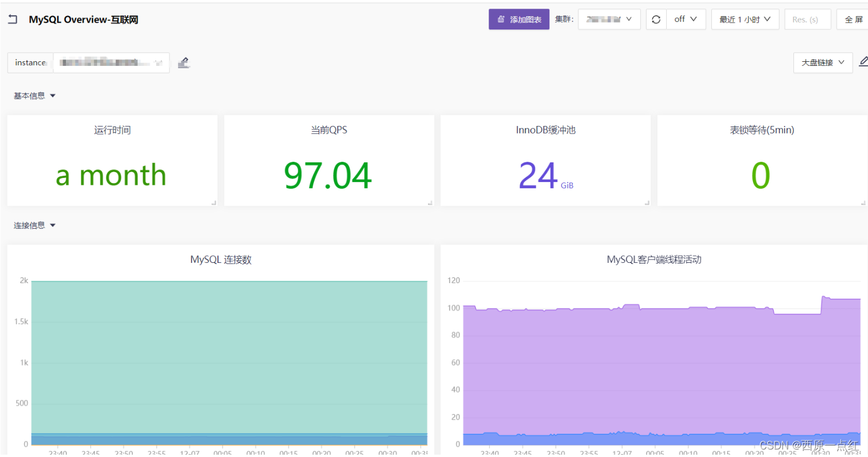This screenshot has height=457, width=868.
Task: Open the 集群 cluster dropdown
Action: (x=610, y=19)
